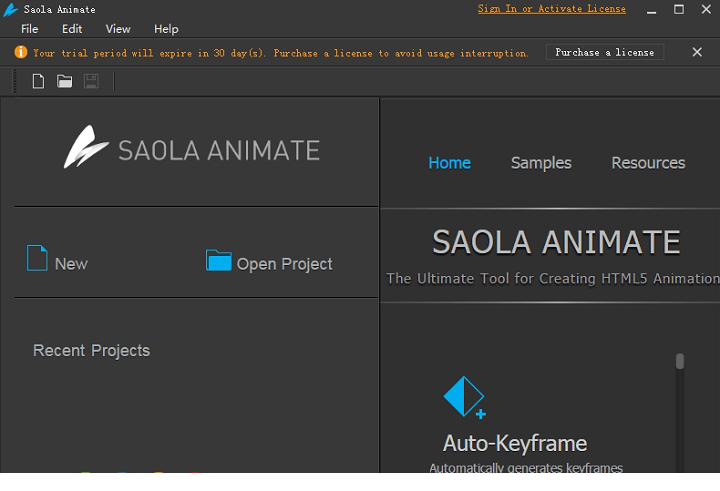Click the blue Open Project folder icon
Image resolution: width=720 pixels, height=491 pixels.
pos(219,260)
